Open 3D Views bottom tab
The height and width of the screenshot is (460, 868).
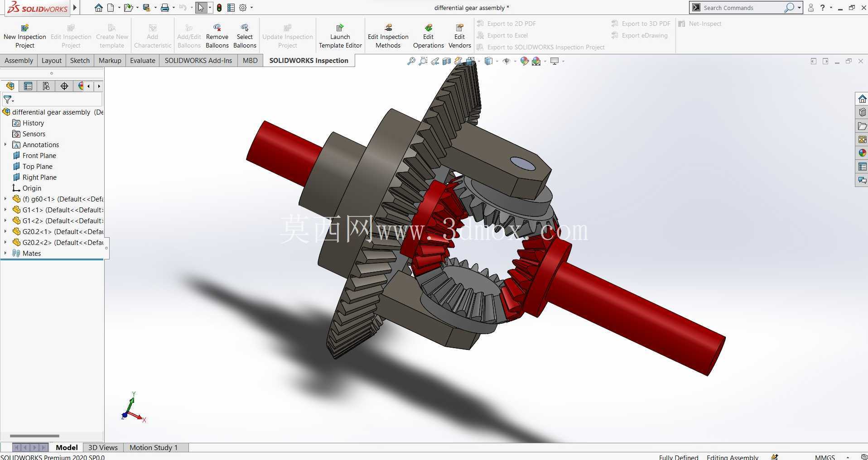[x=103, y=447]
